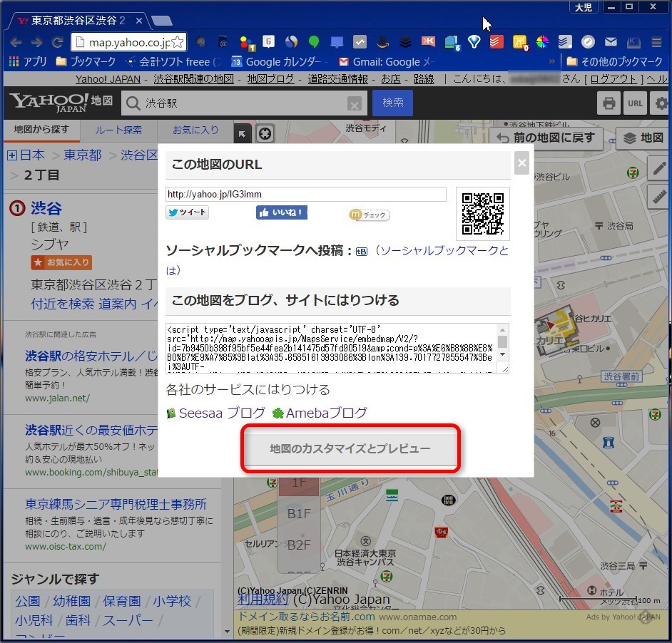Go back with the browser back arrow
This screenshot has height=643, width=672.
coord(16,42)
